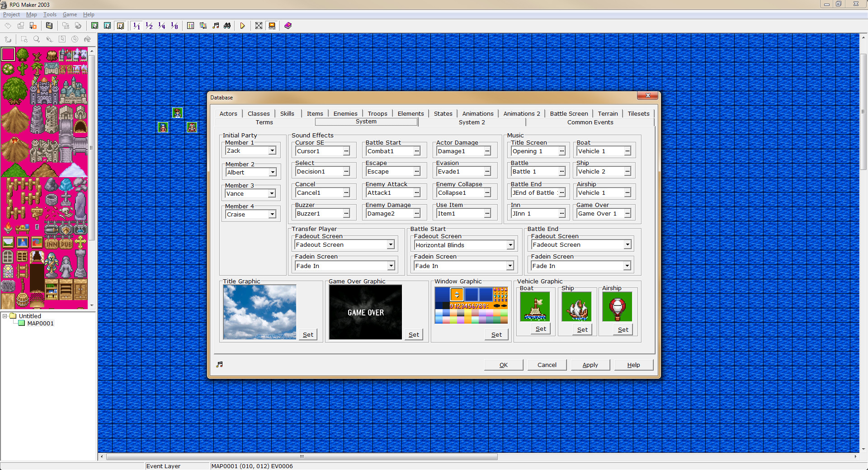Viewport: 868px width, 470px height.
Task: Expand the Untitled project tree node
Action: tap(4, 316)
